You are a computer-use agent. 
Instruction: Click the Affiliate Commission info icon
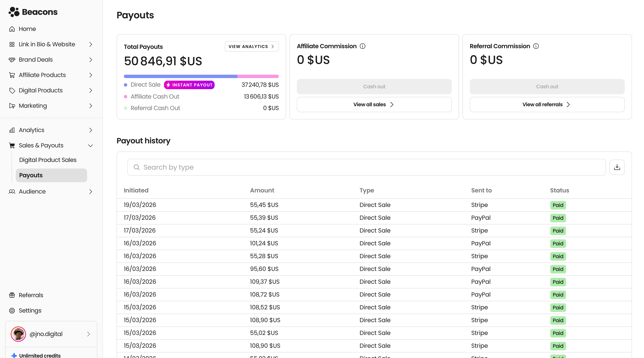coord(363,46)
